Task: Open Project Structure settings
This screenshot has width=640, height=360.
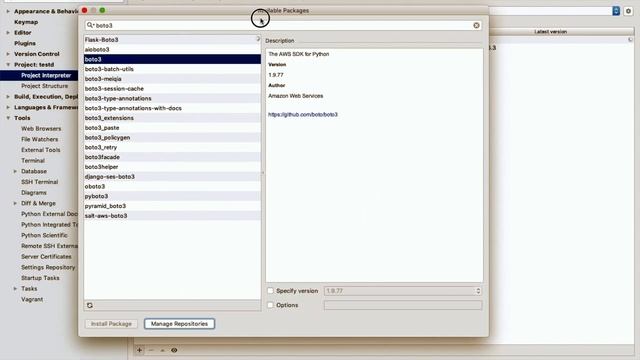Action: 44,86
